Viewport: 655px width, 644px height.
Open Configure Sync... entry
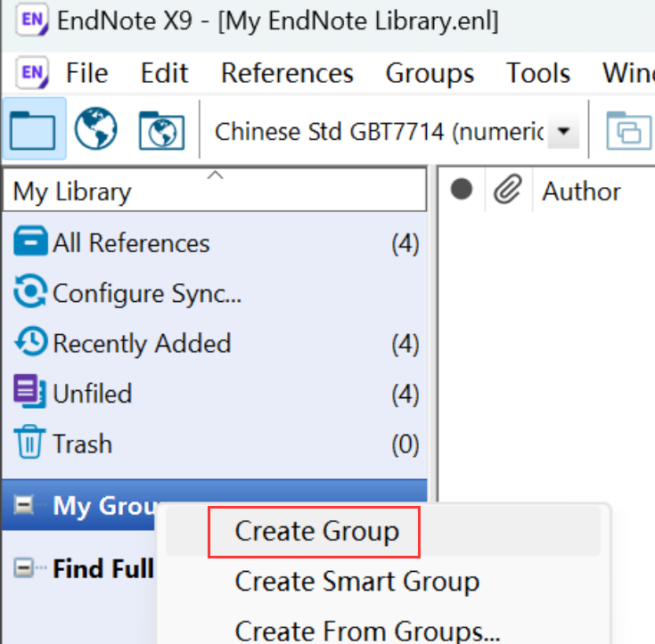(215, 293)
